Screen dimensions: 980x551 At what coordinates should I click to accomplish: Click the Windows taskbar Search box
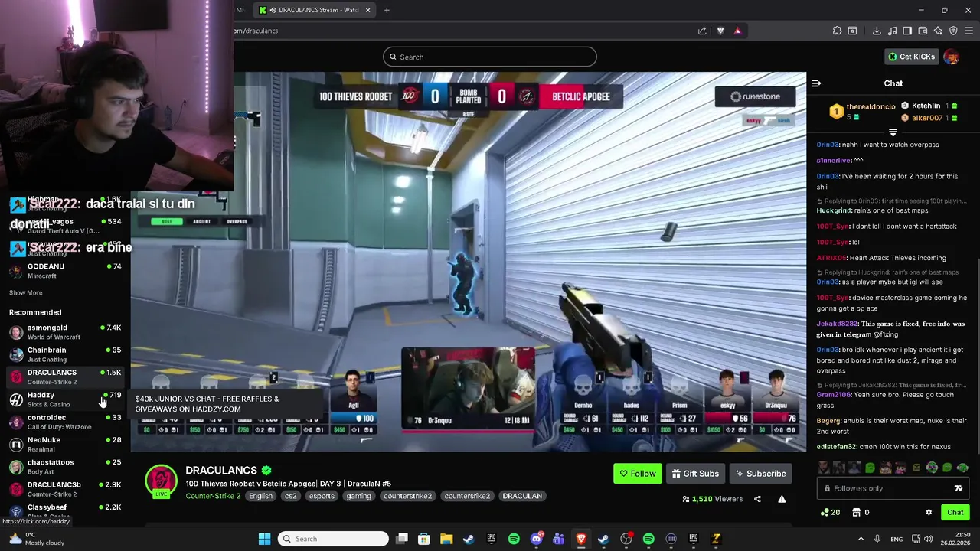[333, 539]
